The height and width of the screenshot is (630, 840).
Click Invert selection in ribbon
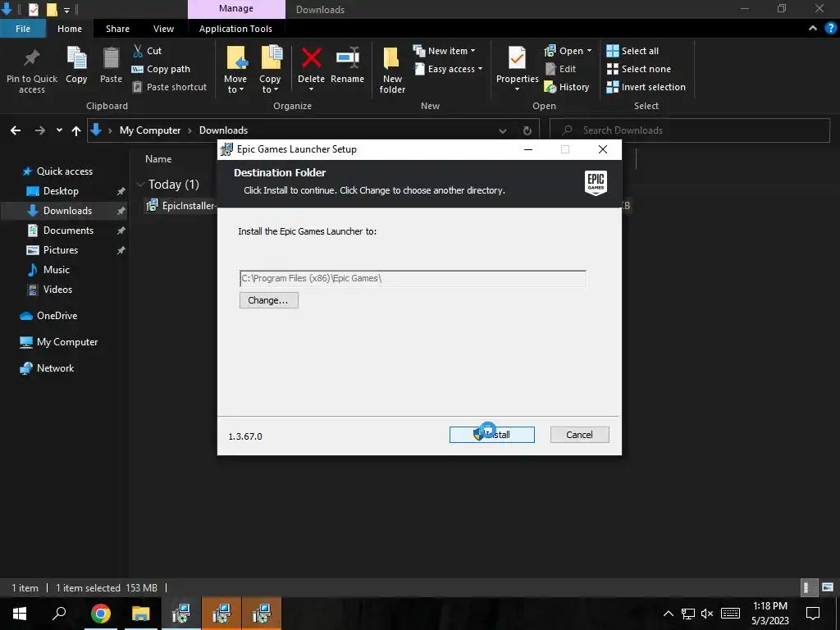click(646, 87)
